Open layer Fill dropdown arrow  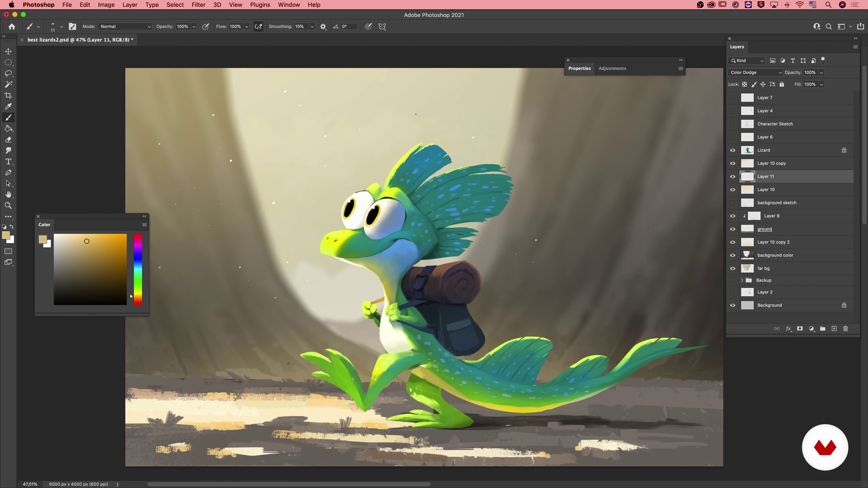point(821,84)
